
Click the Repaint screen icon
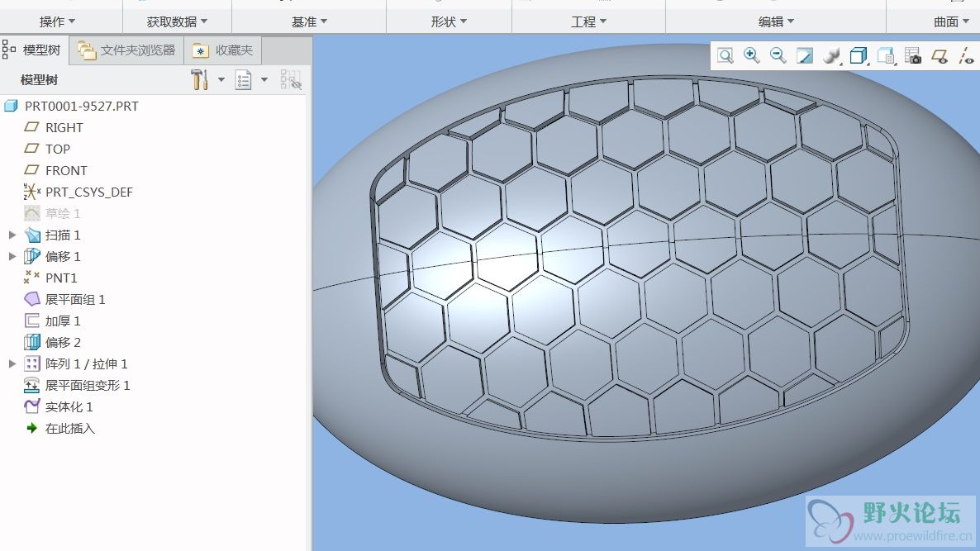(x=804, y=55)
